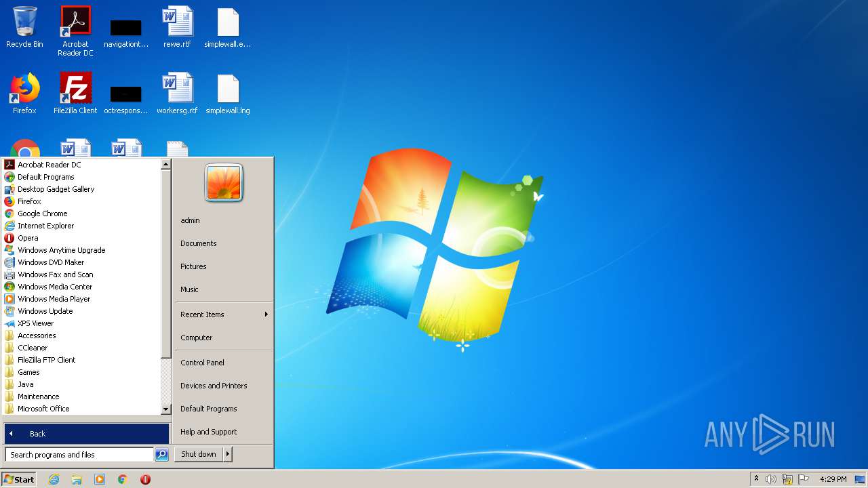Select the octrespons… desktop file
The height and width of the screenshot is (488, 868).
[126, 99]
